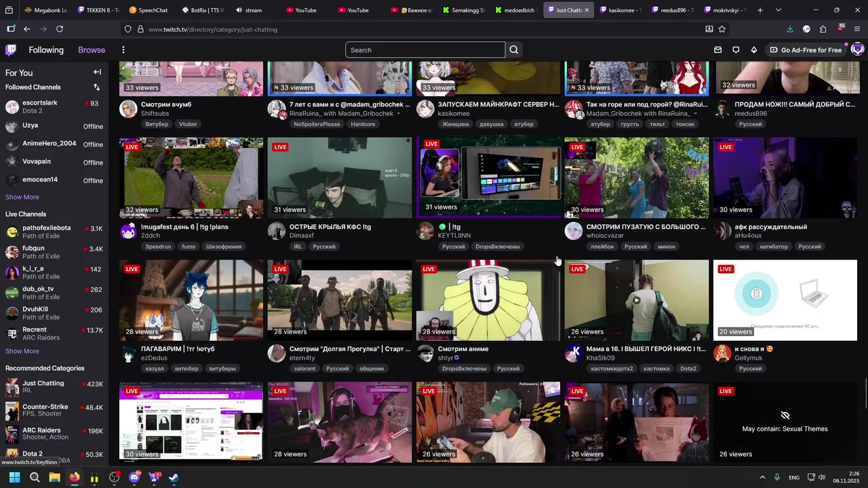Click the Speedrun tag under 2ddch
Screen dimensions: 868x488
(158, 247)
